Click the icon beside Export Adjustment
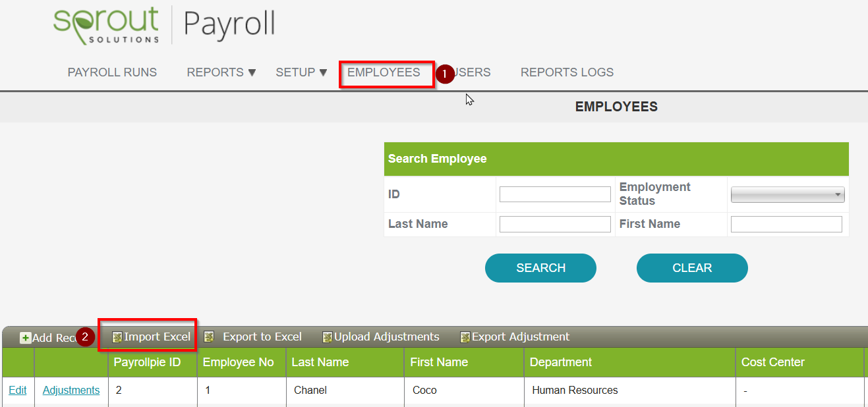The width and height of the screenshot is (868, 407). (x=465, y=337)
